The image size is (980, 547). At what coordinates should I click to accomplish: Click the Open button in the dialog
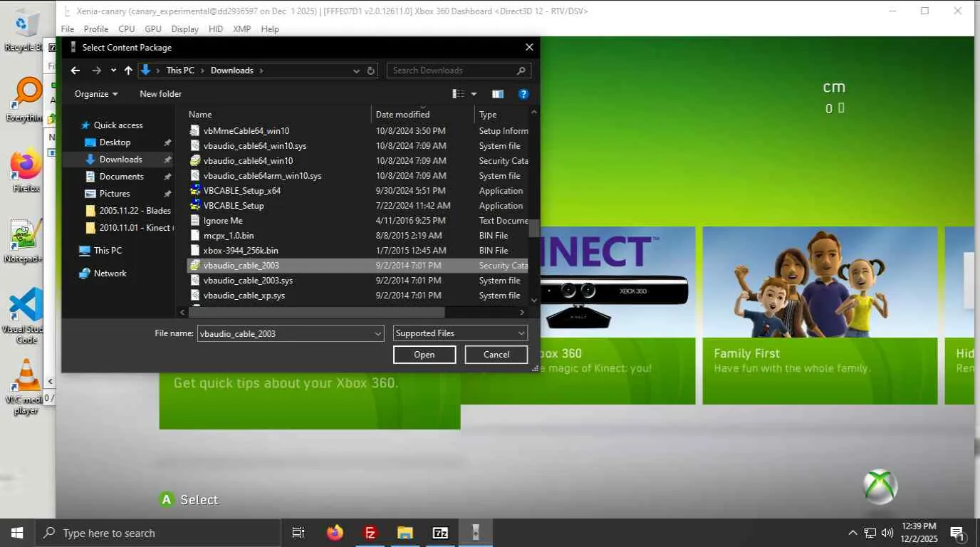[x=424, y=355]
